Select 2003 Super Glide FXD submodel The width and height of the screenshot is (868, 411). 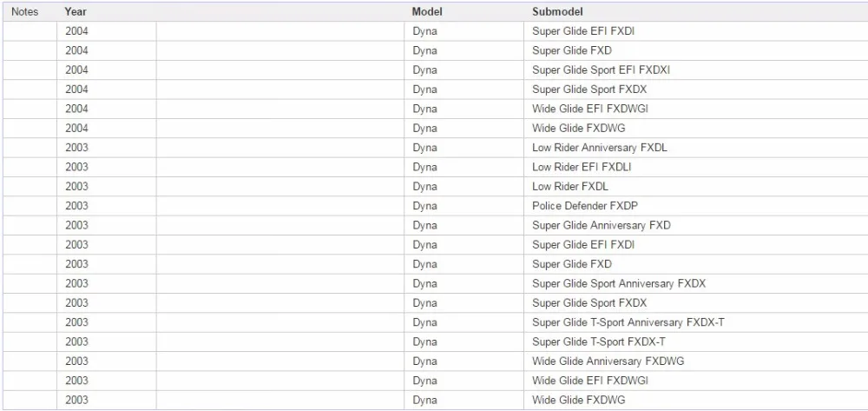[x=572, y=263]
